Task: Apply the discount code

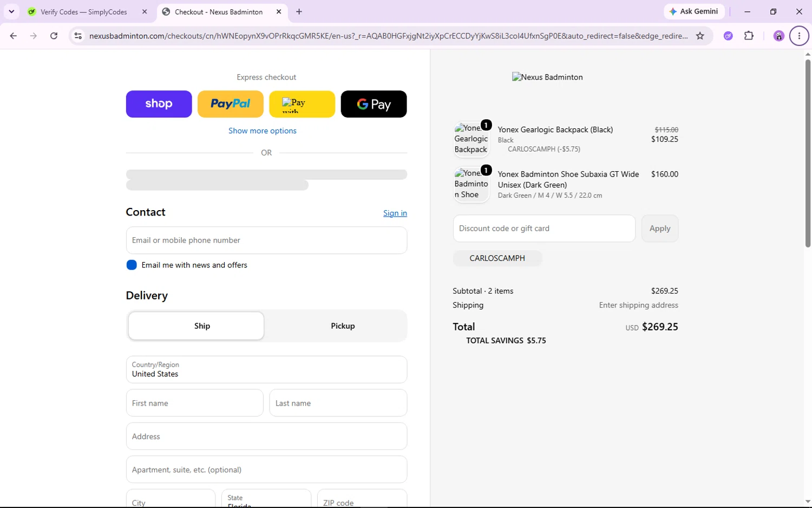Action: point(660,228)
